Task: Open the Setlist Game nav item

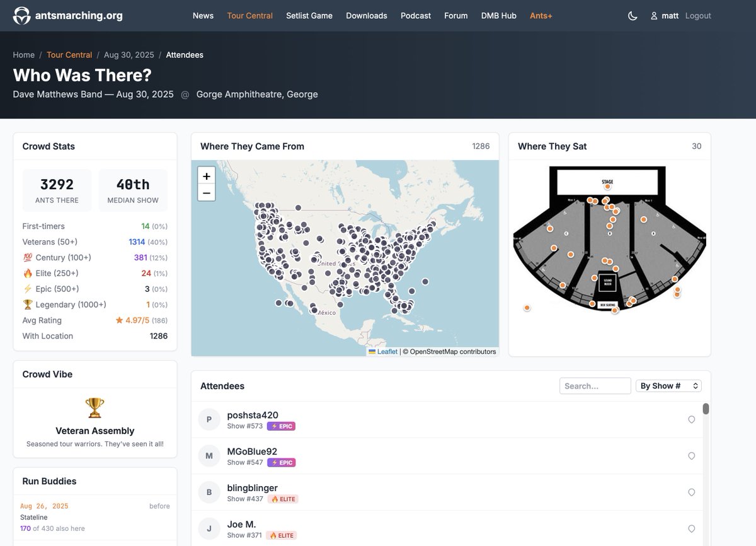Action: click(309, 16)
